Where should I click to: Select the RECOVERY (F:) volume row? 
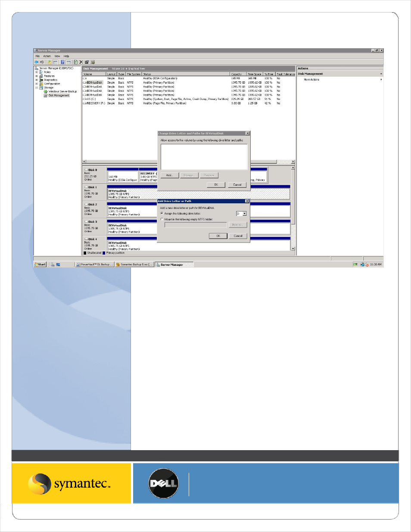pyautogui.click(x=188, y=103)
